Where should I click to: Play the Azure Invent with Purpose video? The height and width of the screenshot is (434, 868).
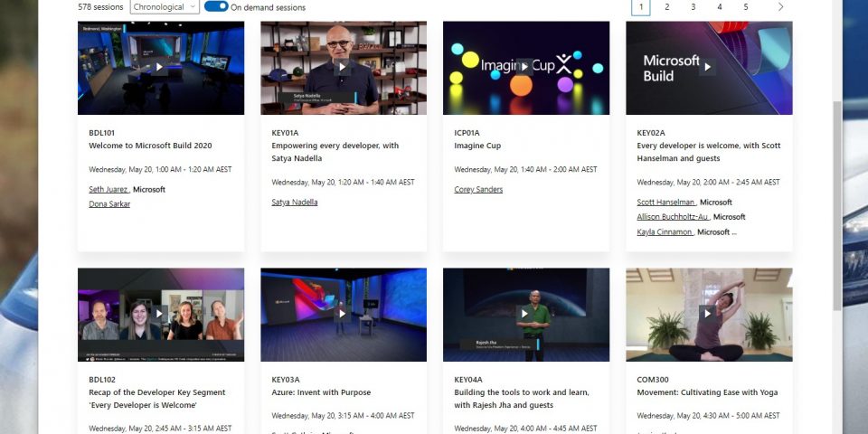(x=342, y=314)
